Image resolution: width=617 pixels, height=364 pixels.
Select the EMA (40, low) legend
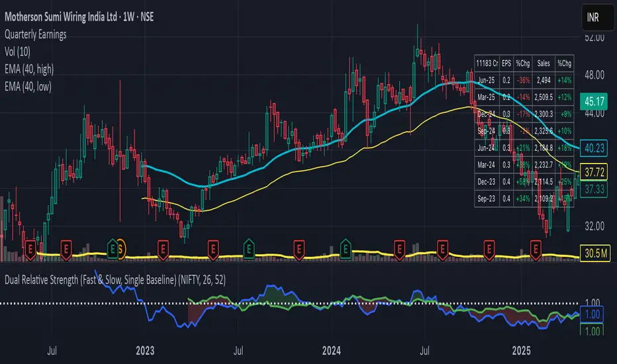pyautogui.click(x=28, y=87)
